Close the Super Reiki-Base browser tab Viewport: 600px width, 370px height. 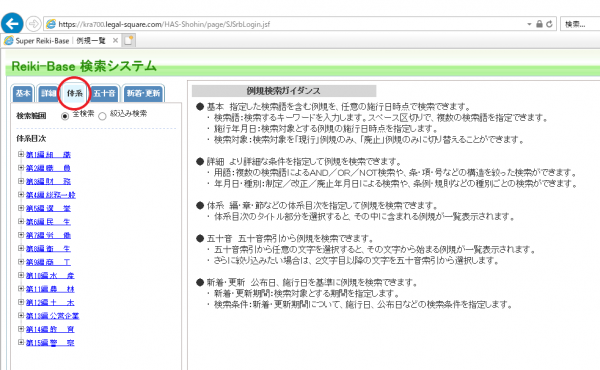(x=115, y=40)
